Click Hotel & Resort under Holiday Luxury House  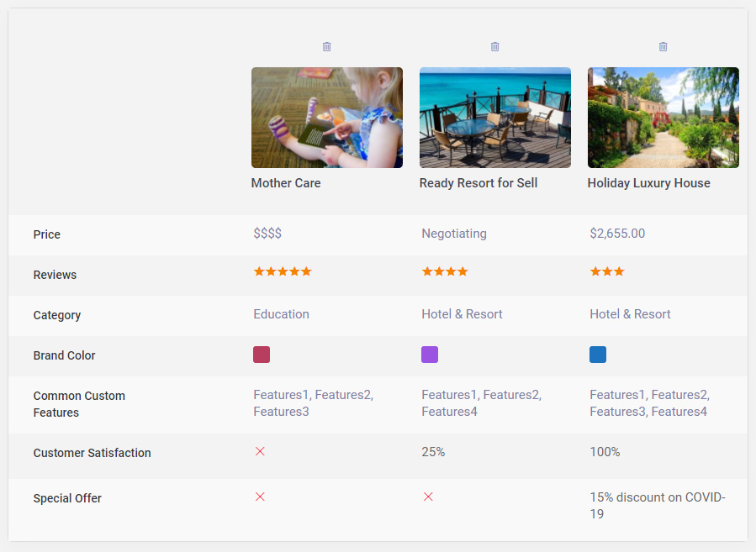pyautogui.click(x=631, y=314)
